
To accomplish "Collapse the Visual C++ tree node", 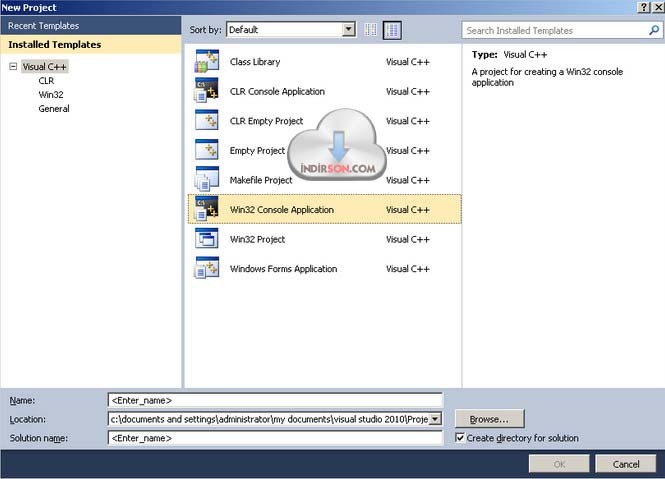I will tap(13, 67).
